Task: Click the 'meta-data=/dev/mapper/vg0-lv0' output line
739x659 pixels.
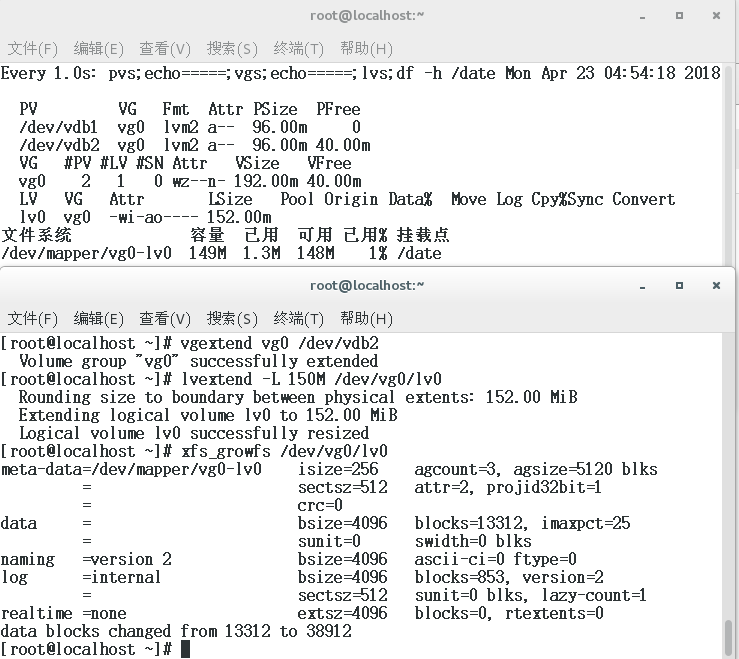Action: pos(329,470)
